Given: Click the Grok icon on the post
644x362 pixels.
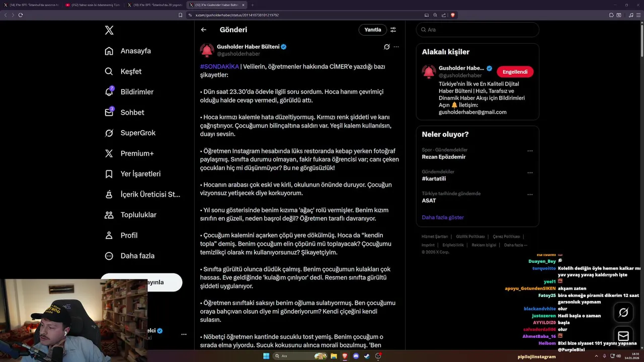Looking at the screenshot, I should pyautogui.click(x=386, y=47).
